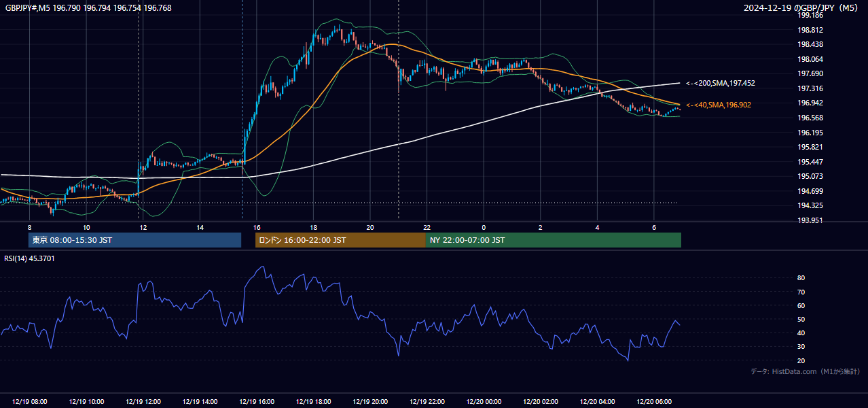Click the bottom date label 12/19 20:00
868x408 pixels.
[370, 402]
